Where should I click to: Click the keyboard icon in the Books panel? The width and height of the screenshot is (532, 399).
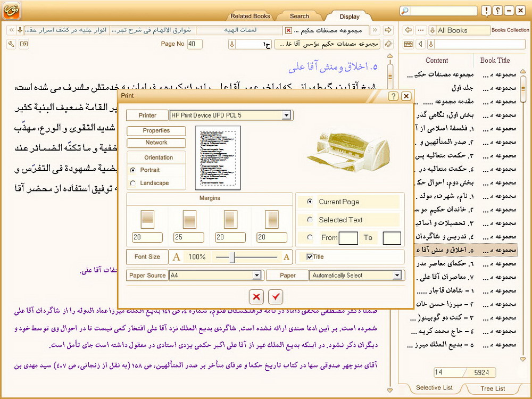pos(408,44)
